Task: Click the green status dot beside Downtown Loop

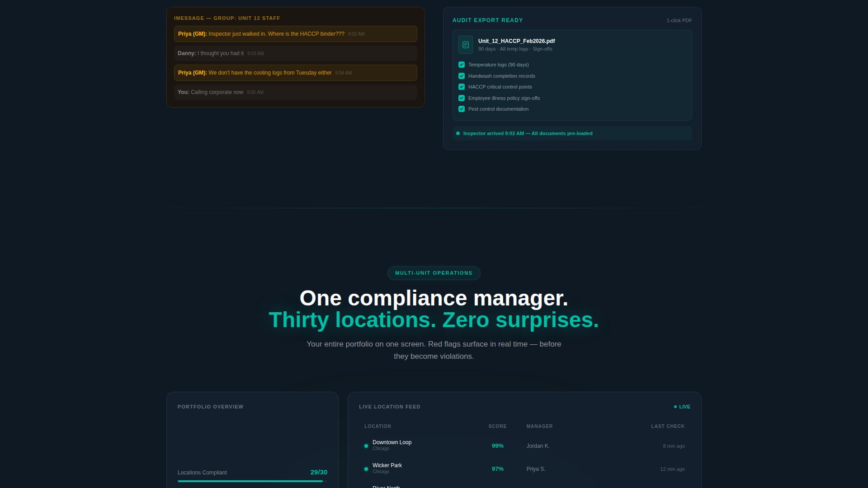Action: (366, 446)
